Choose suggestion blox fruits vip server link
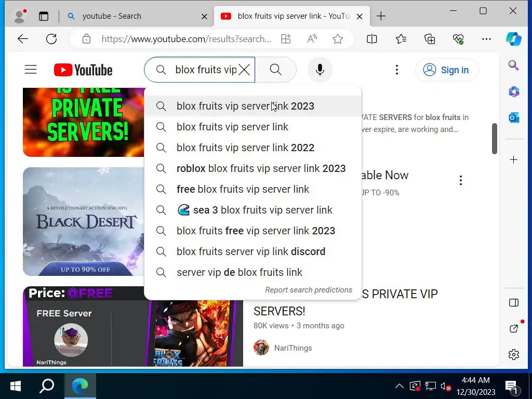The width and height of the screenshot is (532, 399). pyautogui.click(x=253, y=127)
